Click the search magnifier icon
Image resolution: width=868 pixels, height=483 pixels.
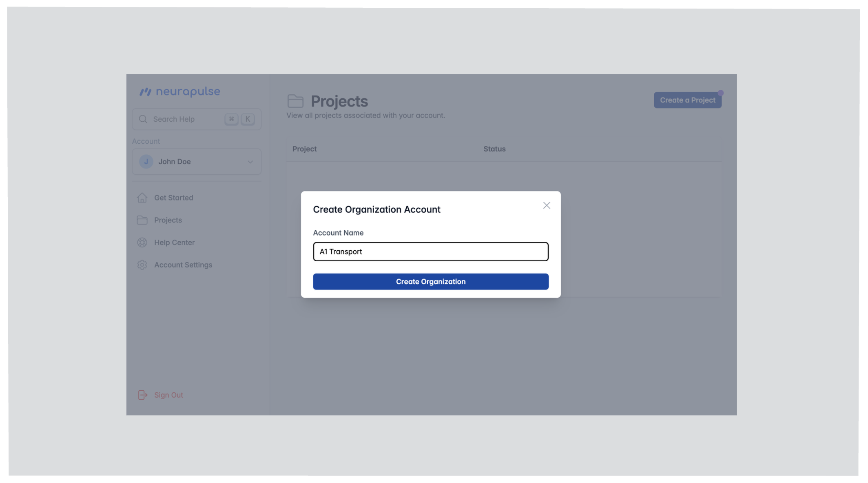point(143,119)
